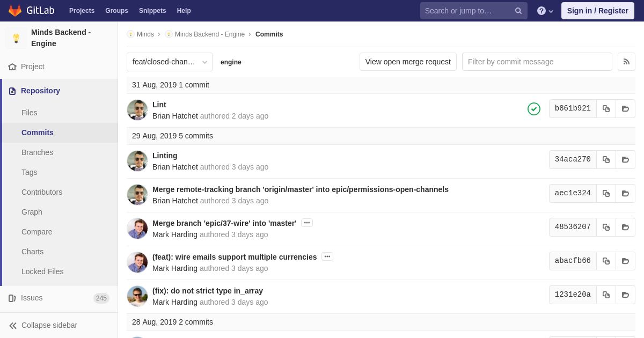644x338 pixels.
Task: Click the search magnifier icon
Action: pyautogui.click(x=518, y=11)
